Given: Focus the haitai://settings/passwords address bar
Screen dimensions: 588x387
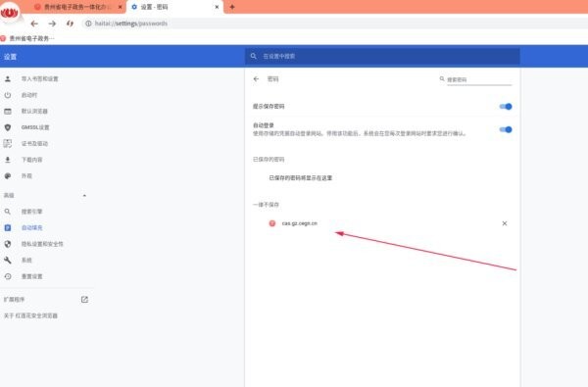Looking at the screenshot, I should pos(334,24).
